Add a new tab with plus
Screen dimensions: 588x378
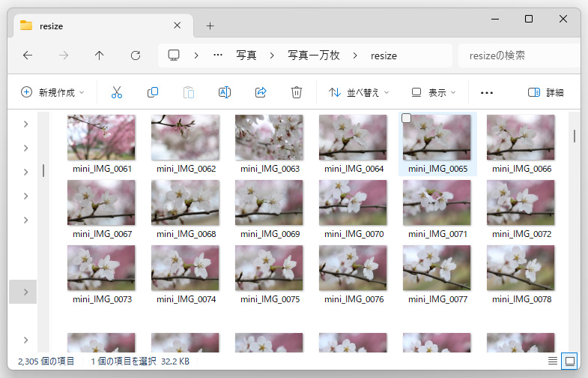click(210, 26)
